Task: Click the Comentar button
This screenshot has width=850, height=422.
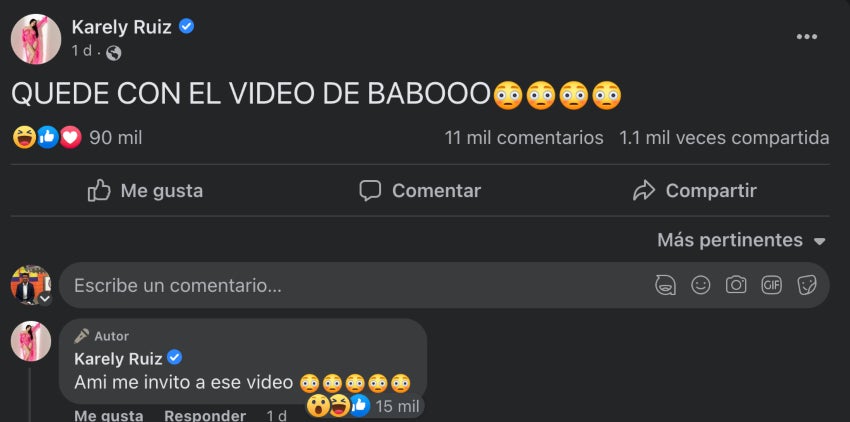Action: click(x=420, y=191)
